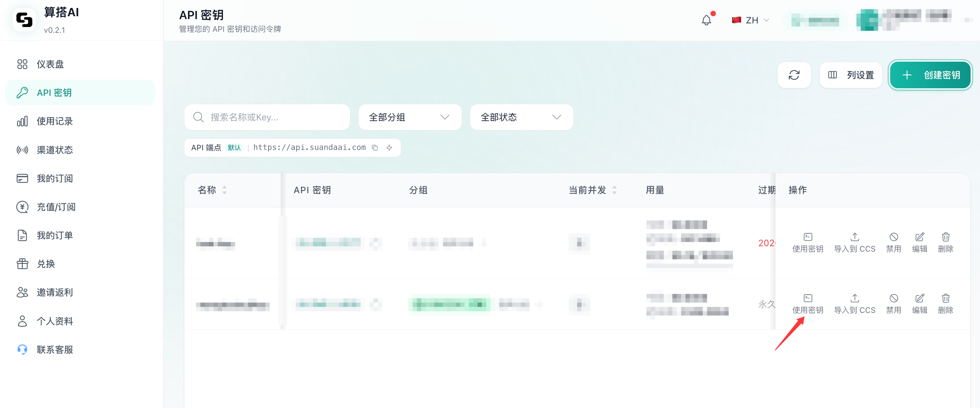The width and height of the screenshot is (980, 408).
Task: Click the refresh icon button
Action: click(794, 75)
